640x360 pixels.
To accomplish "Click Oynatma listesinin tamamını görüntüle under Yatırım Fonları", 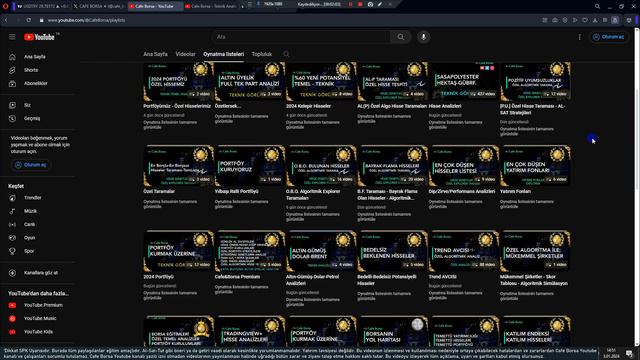I will (x=527, y=204).
